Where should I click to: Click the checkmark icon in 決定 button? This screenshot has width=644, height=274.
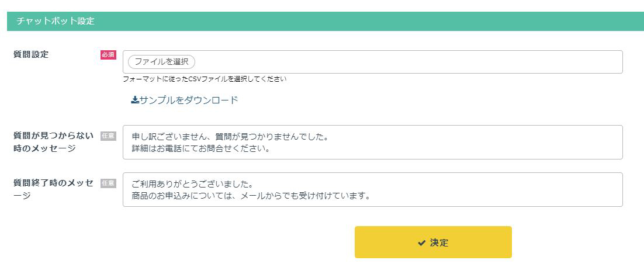[421, 243]
